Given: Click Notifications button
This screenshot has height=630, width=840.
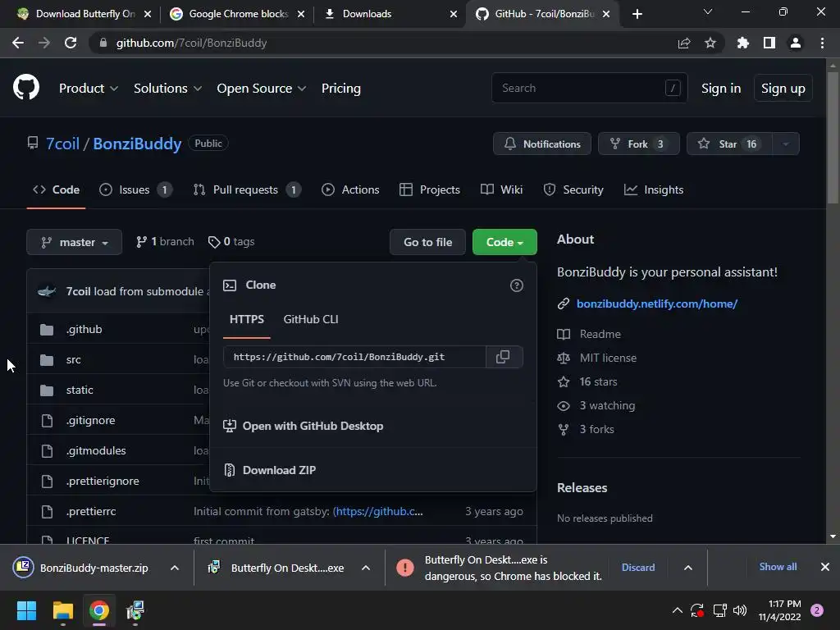Looking at the screenshot, I should coord(542,144).
